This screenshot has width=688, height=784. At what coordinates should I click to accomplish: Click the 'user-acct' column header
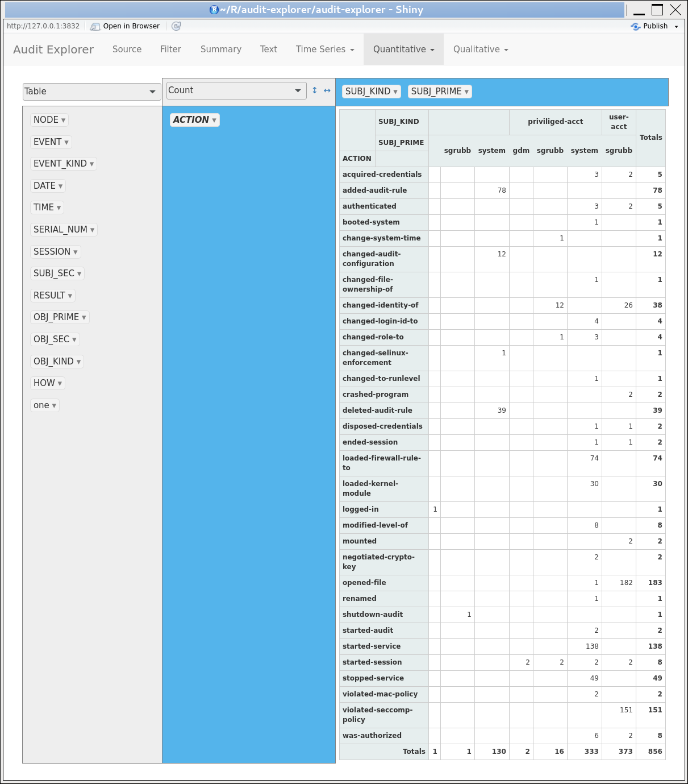[x=619, y=122]
